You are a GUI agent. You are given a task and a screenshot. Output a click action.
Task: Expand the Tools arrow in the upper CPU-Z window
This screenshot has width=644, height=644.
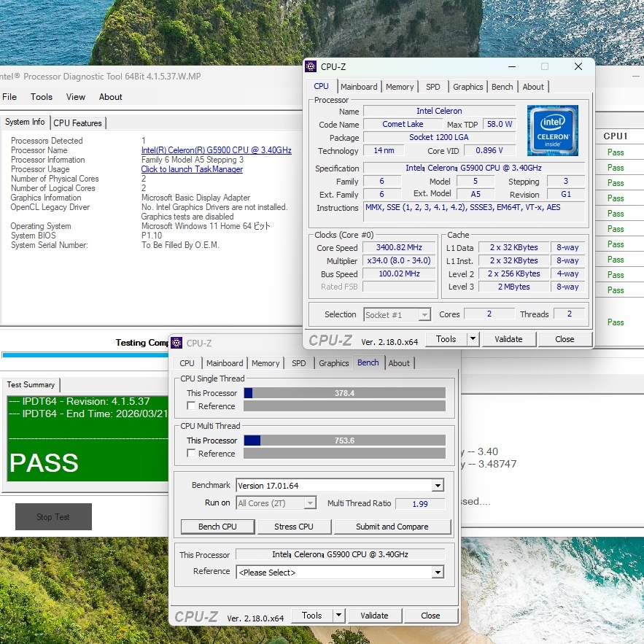472,339
